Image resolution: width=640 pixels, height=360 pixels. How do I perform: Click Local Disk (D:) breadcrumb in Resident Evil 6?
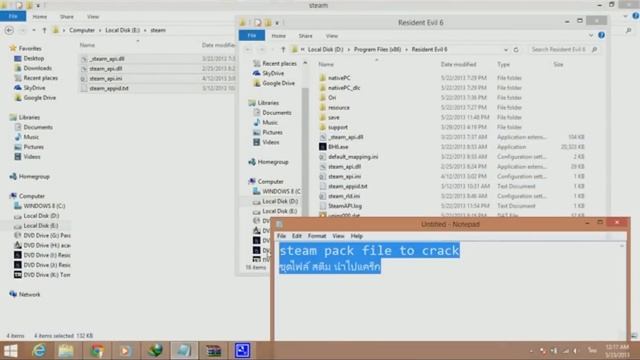[x=325, y=49]
